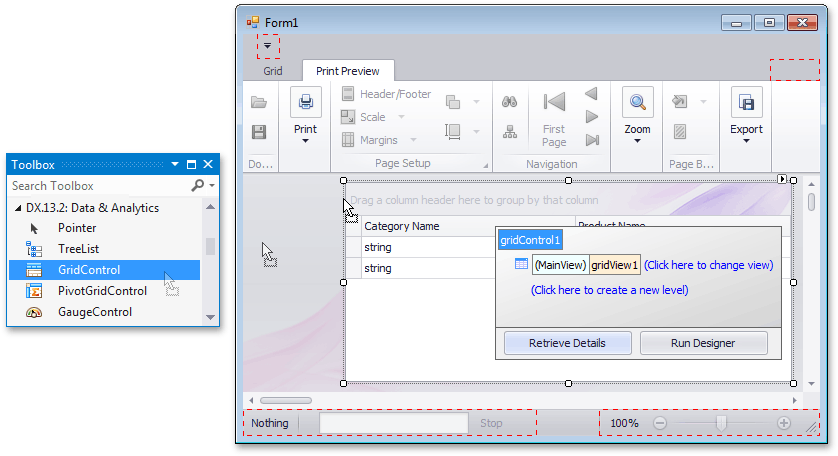The width and height of the screenshot is (838, 456).
Task: Maximize the Toolbox panel
Action: pos(191,165)
